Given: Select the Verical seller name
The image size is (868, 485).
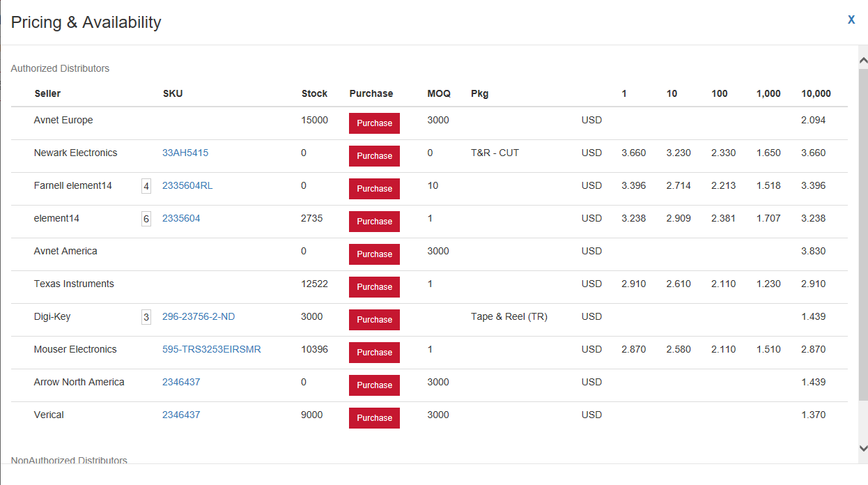Looking at the screenshot, I should pyautogui.click(x=49, y=415).
